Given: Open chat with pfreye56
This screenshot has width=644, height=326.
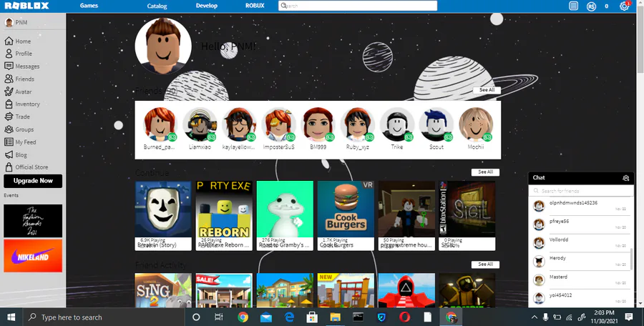Looking at the screenshot, I should (580, 224).
